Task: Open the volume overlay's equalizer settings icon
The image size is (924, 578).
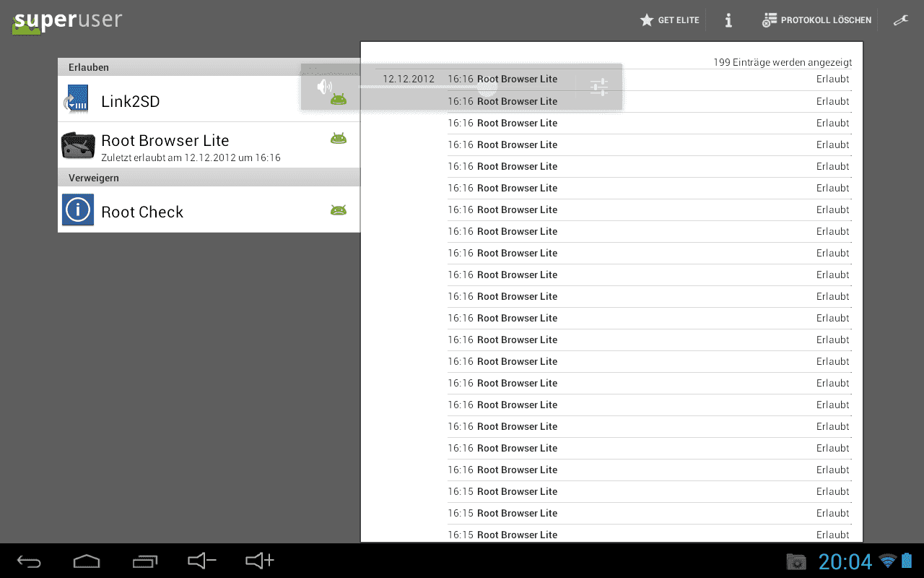Action: pyautogui.click(x=599, y=87)
